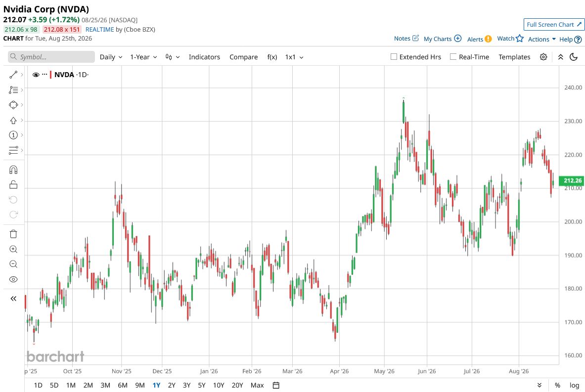Viewport: 585px width, 392px height.
Task: Open the Daily frequency dropdown
Action: 111,57
